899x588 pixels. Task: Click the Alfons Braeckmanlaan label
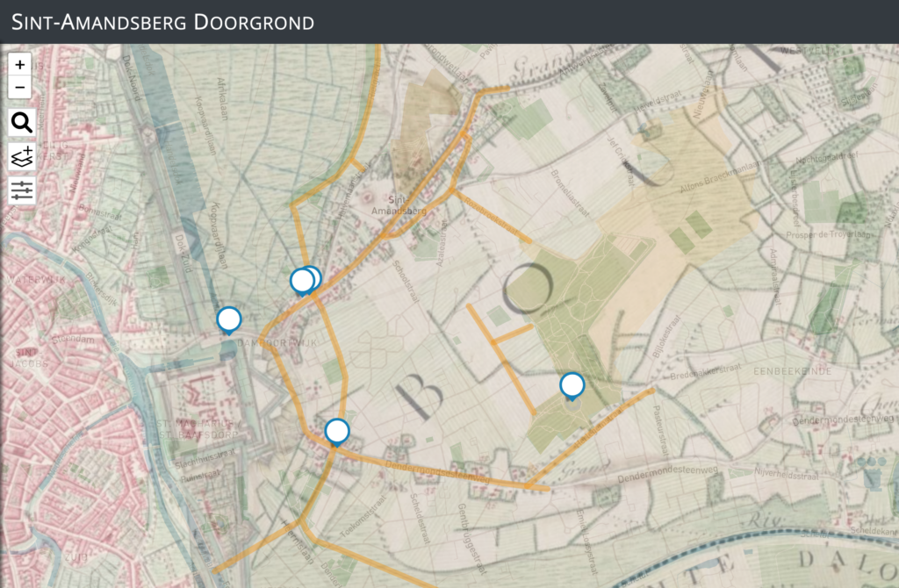click(x=721, y=176)
